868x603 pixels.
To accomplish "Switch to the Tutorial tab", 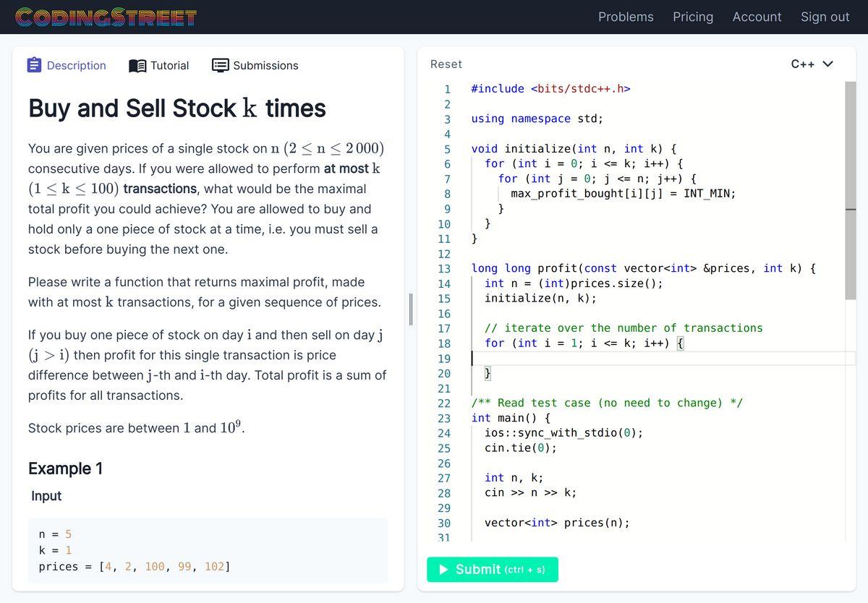I will [169, 66].
